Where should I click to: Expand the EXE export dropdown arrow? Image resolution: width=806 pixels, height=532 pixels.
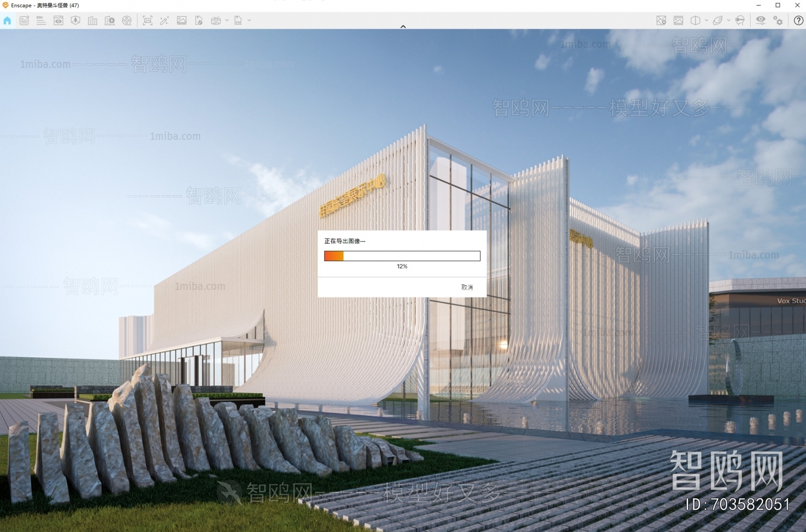coord(249,21)
